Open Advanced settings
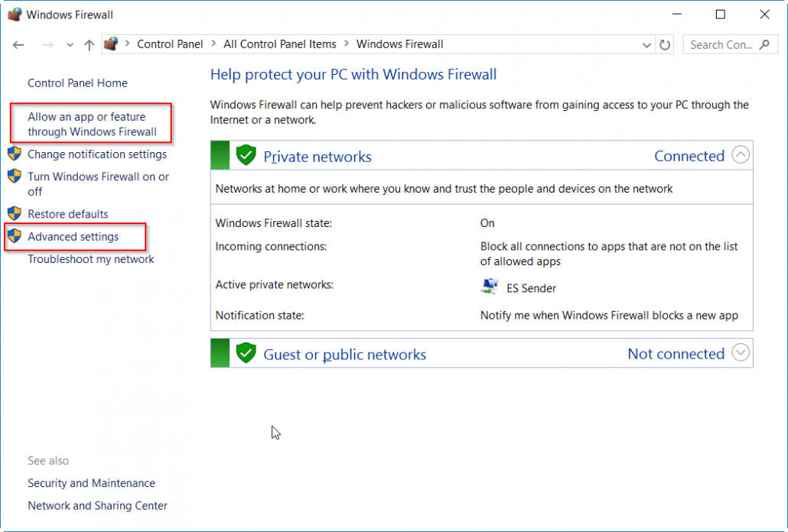The height and width of the screenshot is (532, 788). click(x=73, y=236)
